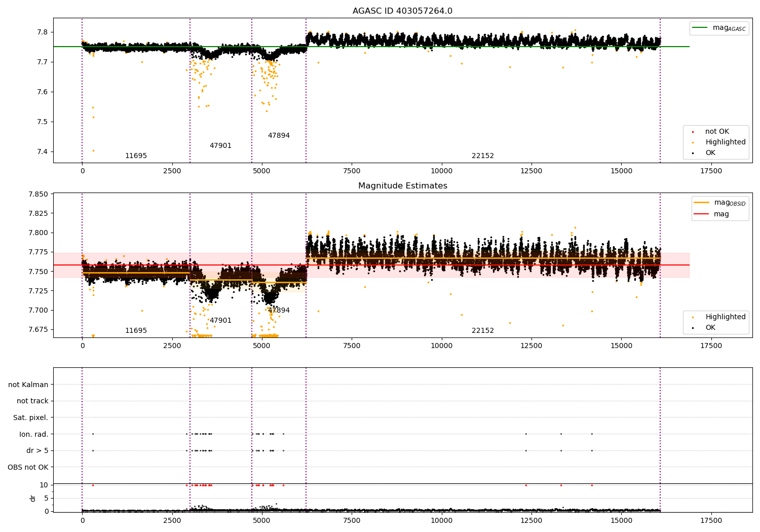Viewport: 760px width, 532px height.
Task: Click the "Ion. rad." flag row label
Action: click(x=34, y=434)
